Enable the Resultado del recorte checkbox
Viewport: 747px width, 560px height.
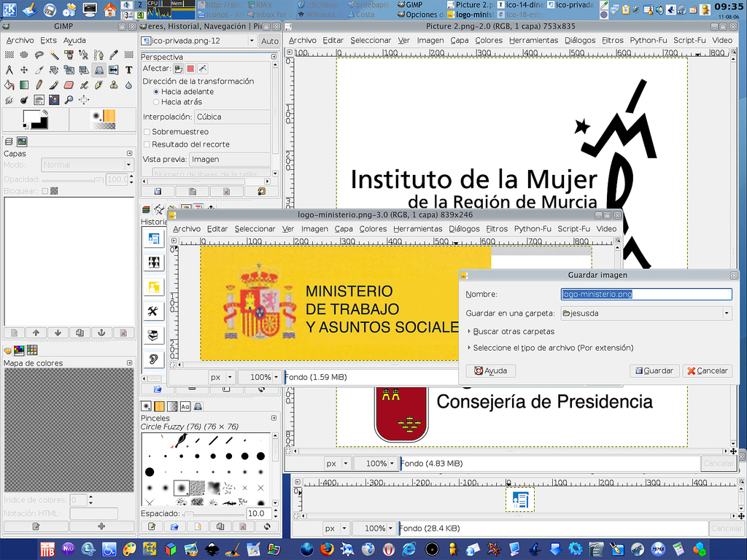tap(147, 144)
